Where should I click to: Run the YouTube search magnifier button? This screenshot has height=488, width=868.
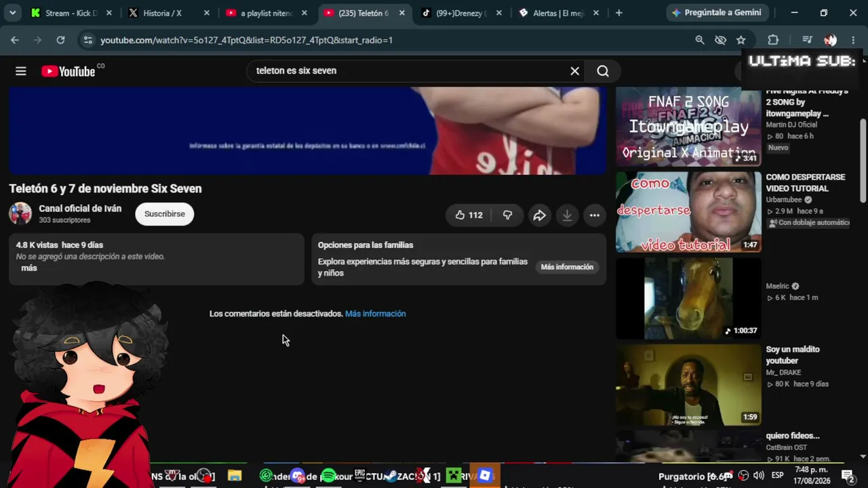pos(603,70)
